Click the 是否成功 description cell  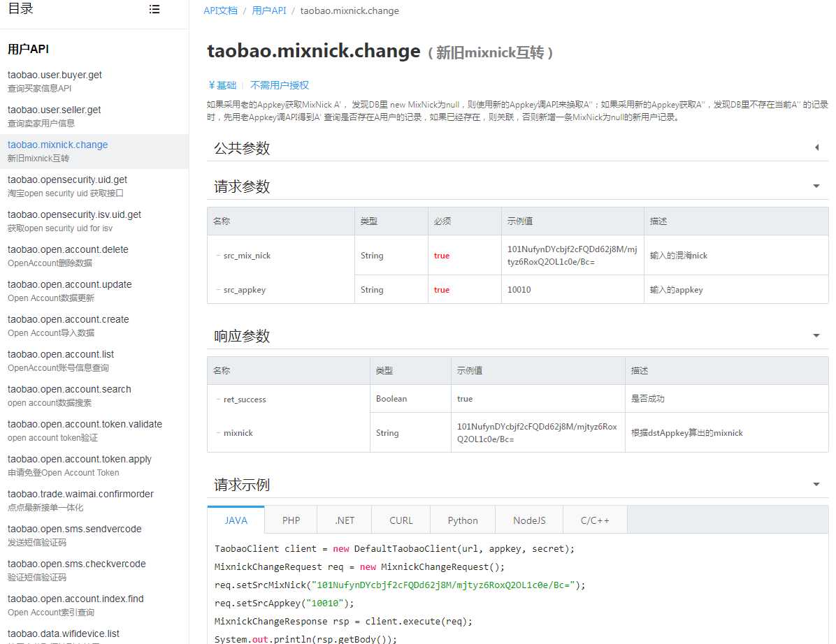(x=727, y=398)
